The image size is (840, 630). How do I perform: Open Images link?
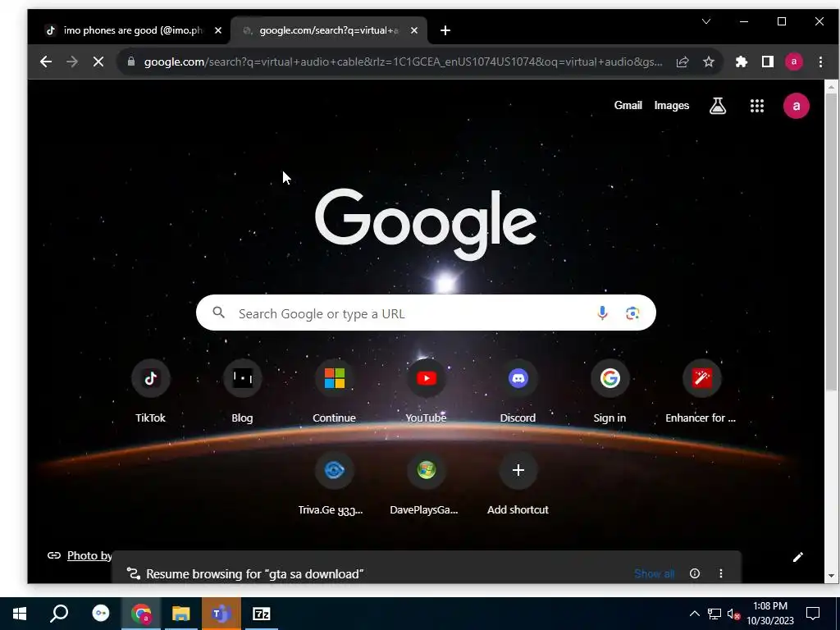671,106
